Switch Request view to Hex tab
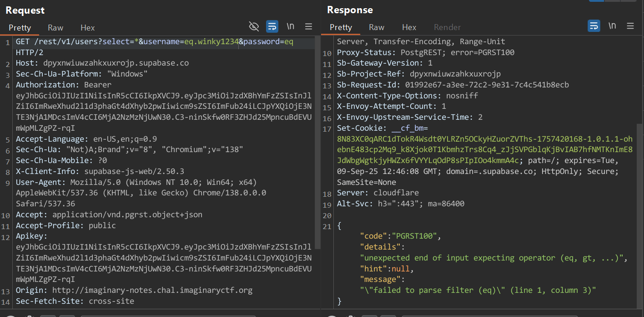The height and width of the screenshot is (317, 644). (87, 28)
